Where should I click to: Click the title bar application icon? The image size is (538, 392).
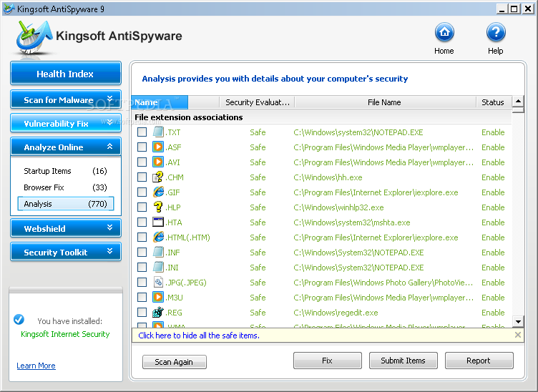[x=9, y=9]
